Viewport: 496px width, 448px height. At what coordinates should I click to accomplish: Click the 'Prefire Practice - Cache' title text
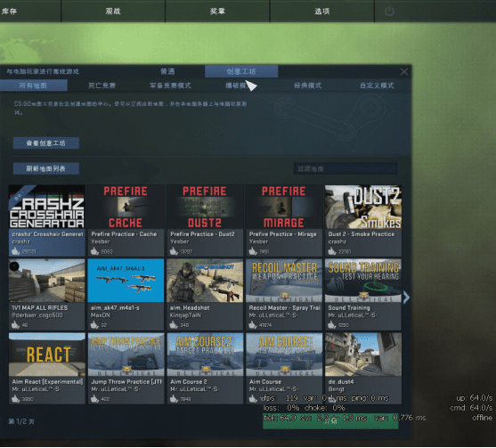point(124,234)
